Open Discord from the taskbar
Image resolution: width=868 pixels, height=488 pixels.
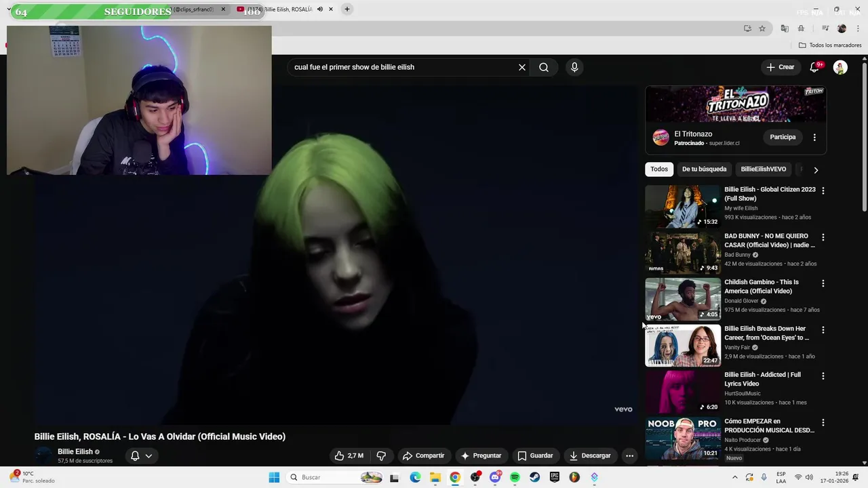pyautogui.click(x=495, y=477)
